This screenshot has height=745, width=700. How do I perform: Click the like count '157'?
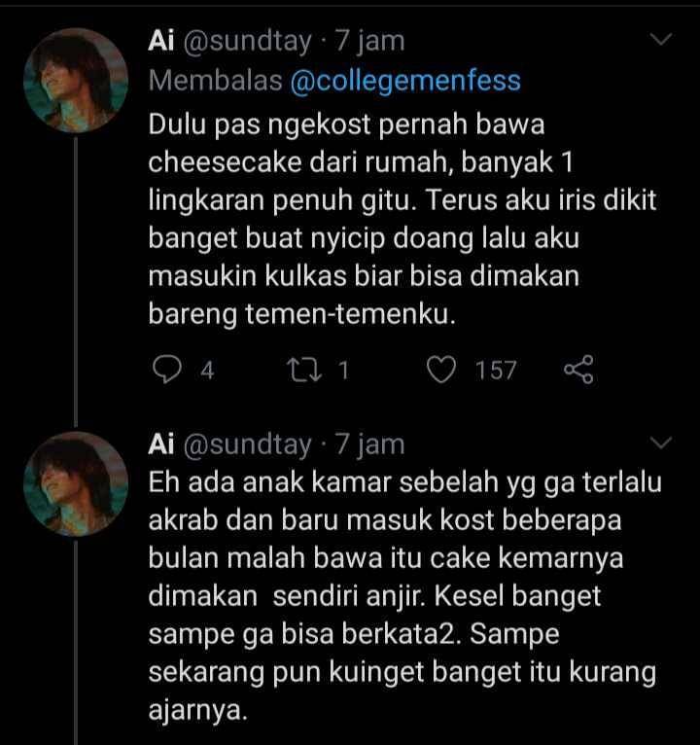pyautogui.click(x=496, y=371)
